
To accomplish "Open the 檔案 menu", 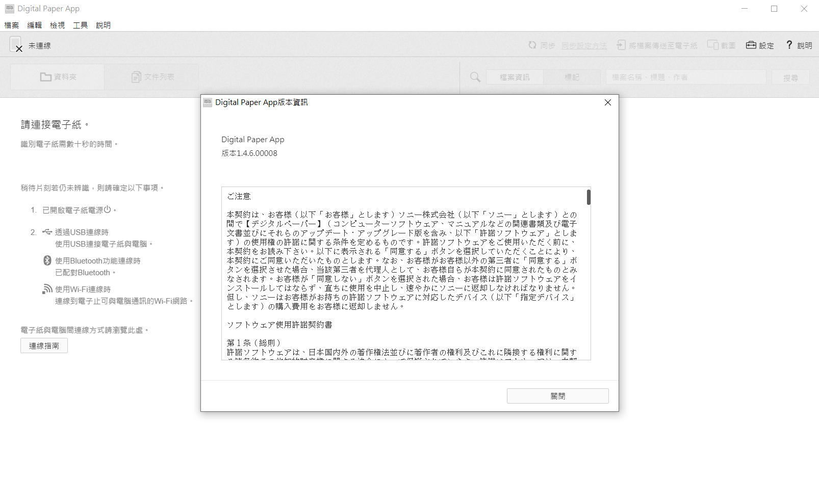I will coord(12,25).
